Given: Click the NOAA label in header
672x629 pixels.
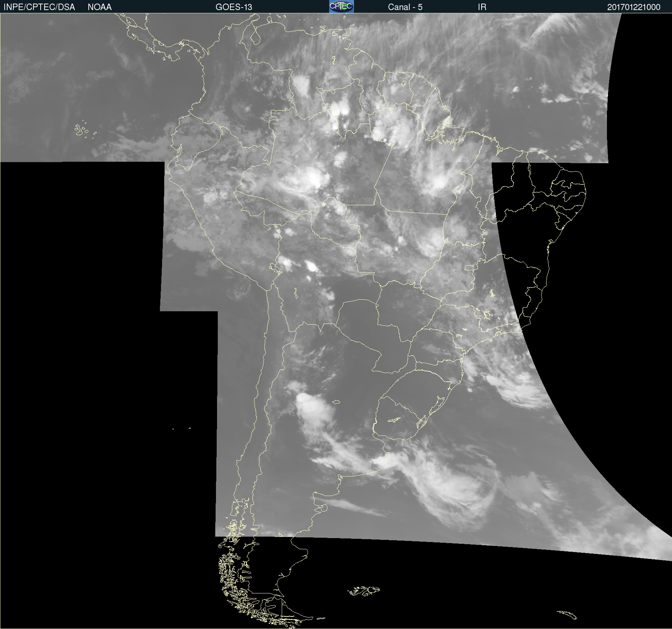Looking at the screenshot, I should [x=100, y=7].
